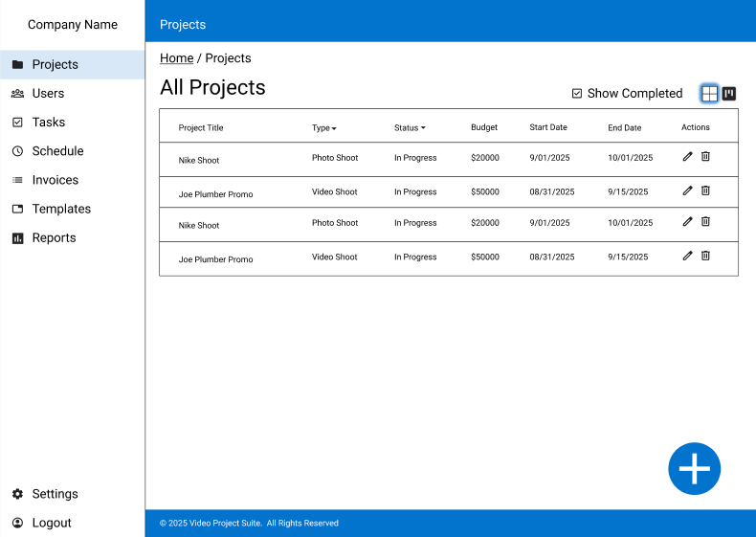
Task: Click the Actions column header
Action: tap(696, 127)
